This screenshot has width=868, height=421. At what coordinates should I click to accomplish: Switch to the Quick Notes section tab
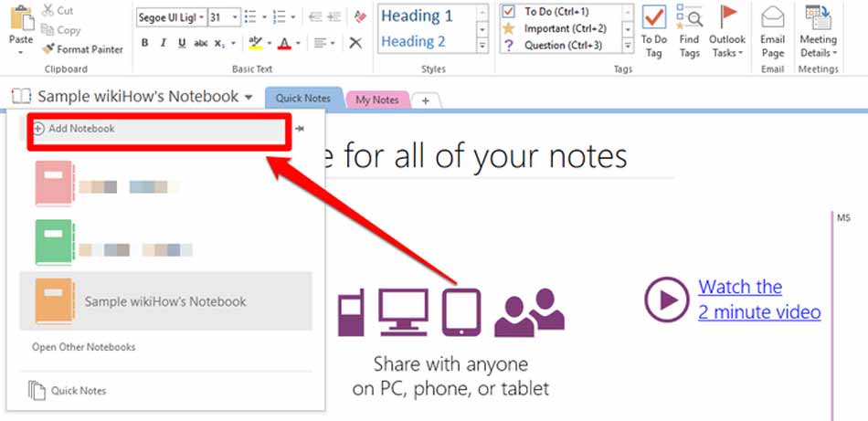click(302, 99)
